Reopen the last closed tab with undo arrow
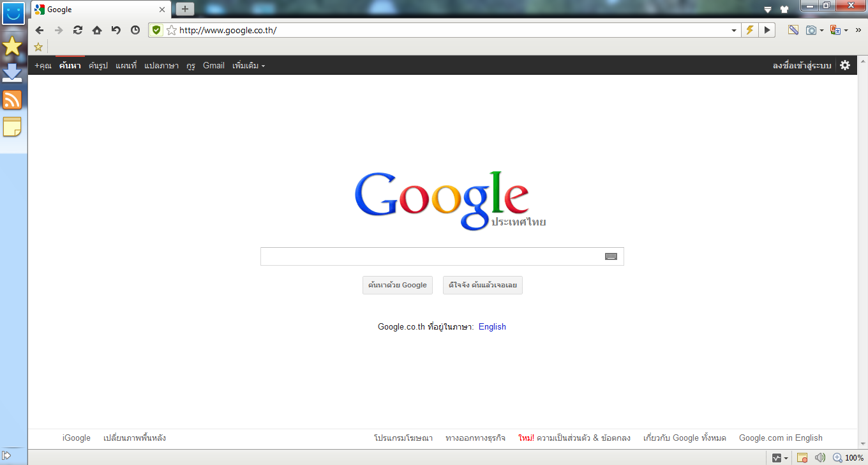 pyautogui.click(x=116, y=30)
